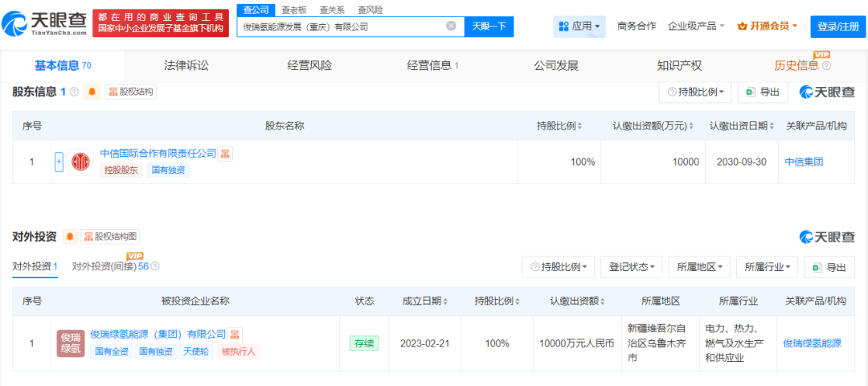This screenshot has height=386, width=868.
Task: Open equity chart icon after 中信国际合作有限责任公司
Action: click(x=226, y=154)
